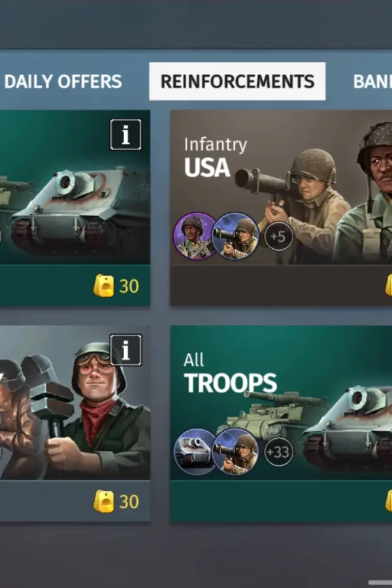Show the +5 more units on Infantry USA
This screenshot has width=392, height=588.
point(278,237)
